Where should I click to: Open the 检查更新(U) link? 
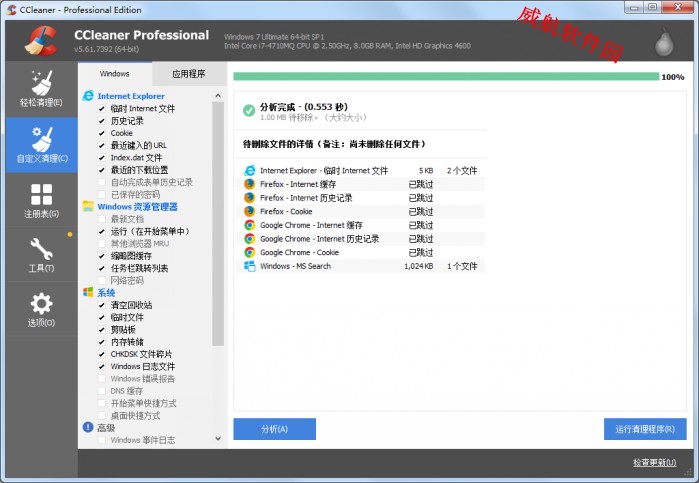pyautogui.click(x=654, y=462)
